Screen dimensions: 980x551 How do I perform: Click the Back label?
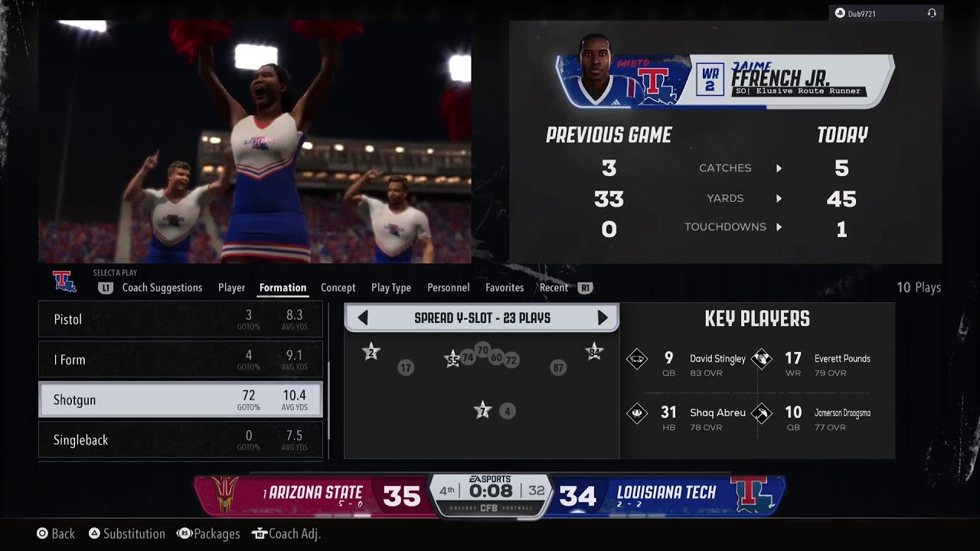click(63, 533)
